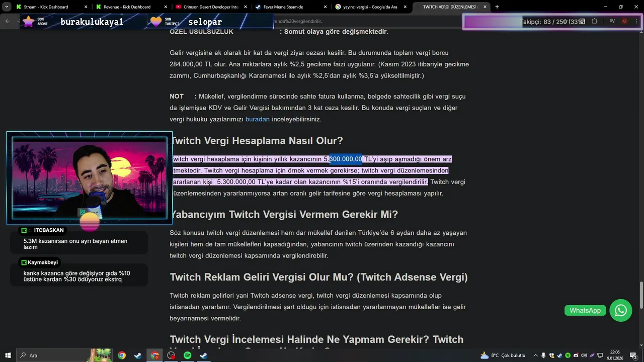Close Revenue - Kick Dashboard tab
The width and height of the screenshot is (644, 362).
point(166,7)
